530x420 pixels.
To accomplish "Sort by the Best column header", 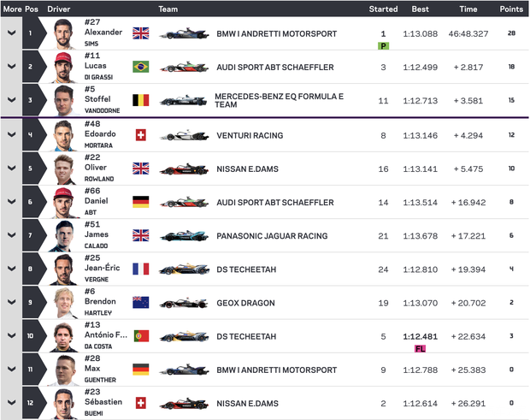I will pyautogui.click(x=421, y=9).
